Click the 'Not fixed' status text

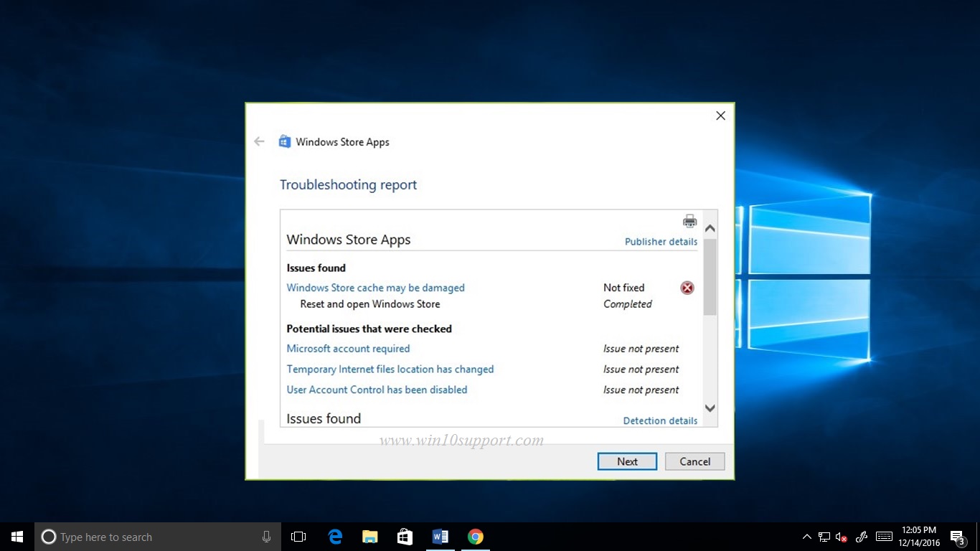pos(624,288)
